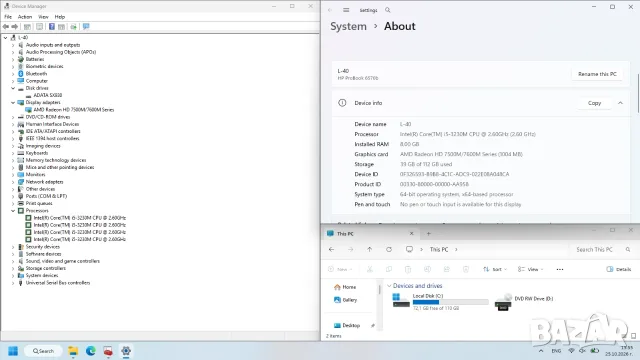This screenshot has width=640, height=360.
Task: Click the Local Disk (C:) usage bar
Action: click(x=451, y=302)
